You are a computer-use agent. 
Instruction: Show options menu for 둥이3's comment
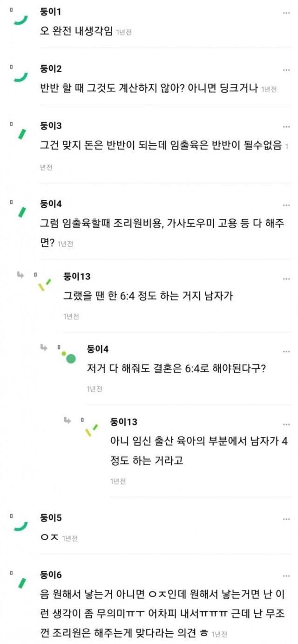pos(286,127)
